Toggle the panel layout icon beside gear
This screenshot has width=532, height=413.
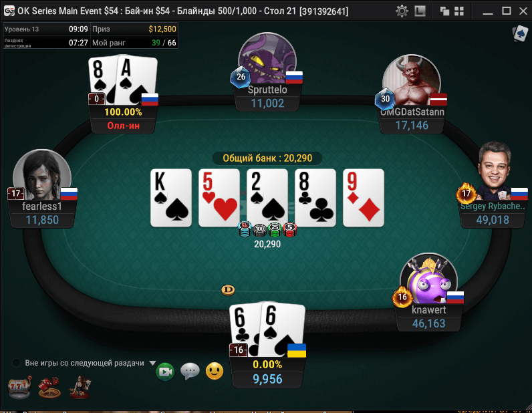click(420, 11)
